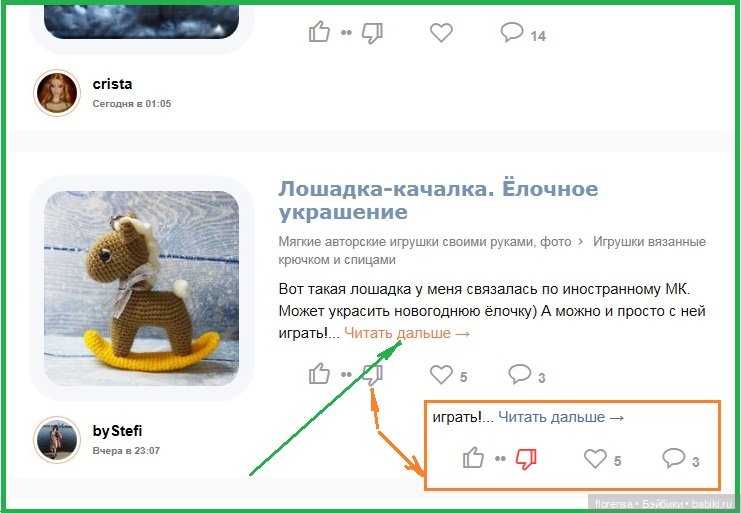741x513 pixels.
Task: Open subcategory Игрушки вязанные крючком и спицами
Action: click(x=492, y=251)
